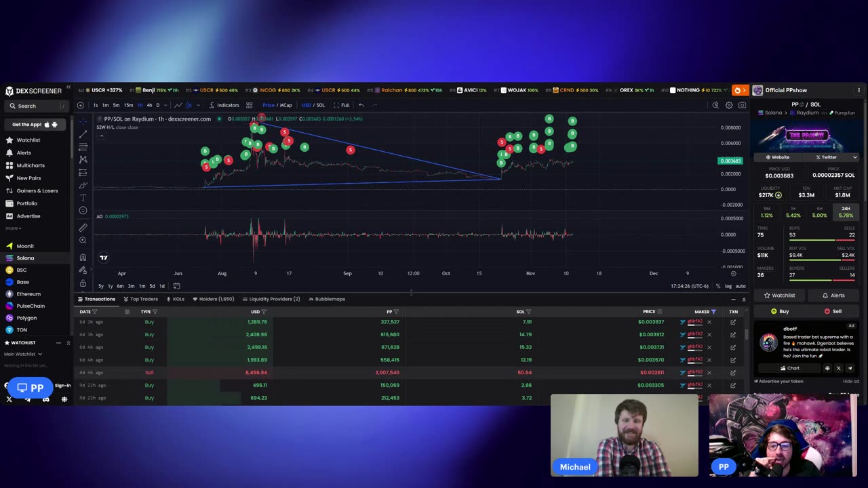Open the Main Watchlist dropdown
Viewport: 868px width, 488px height.
coord(23,354)
